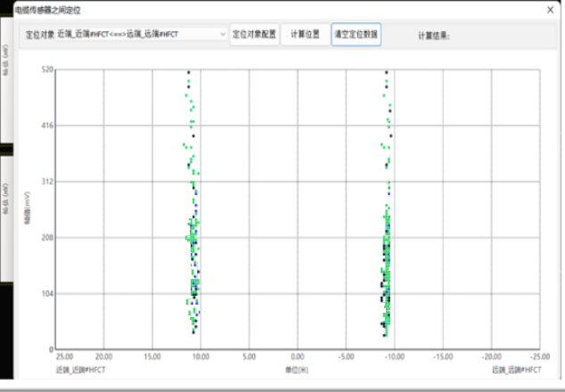The width and height of the screenshot is (565, 392).
Task: Click the 计算结果 result label
Action: pos(434,36)
